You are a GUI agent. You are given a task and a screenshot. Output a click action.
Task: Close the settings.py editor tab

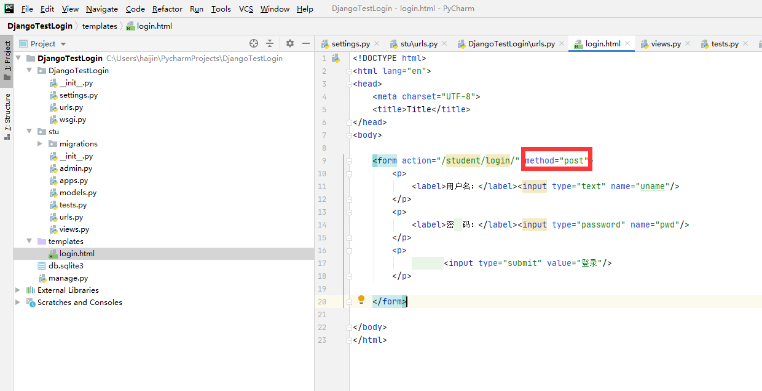[x=377, y=44]
